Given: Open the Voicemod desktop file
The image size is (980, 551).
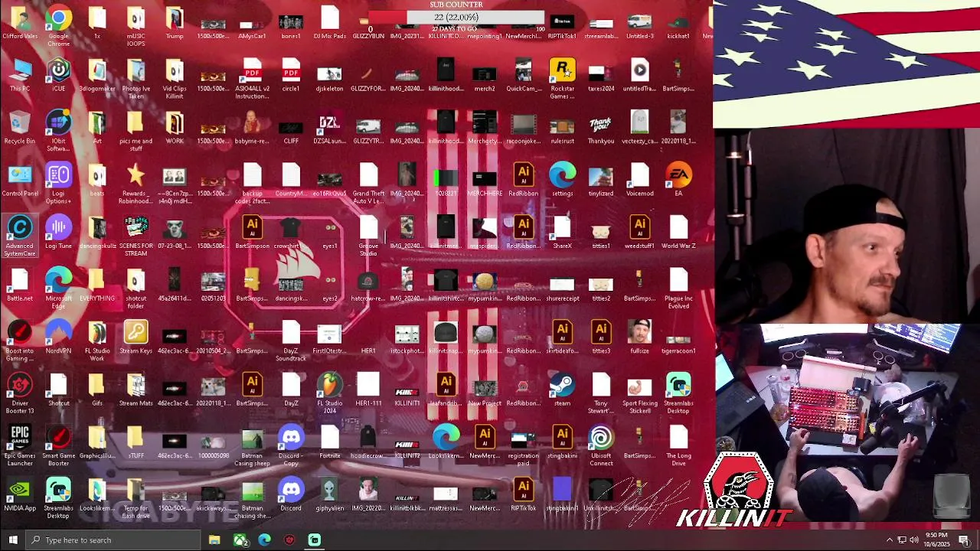Looking at the screenshot, I should [640, 181].
